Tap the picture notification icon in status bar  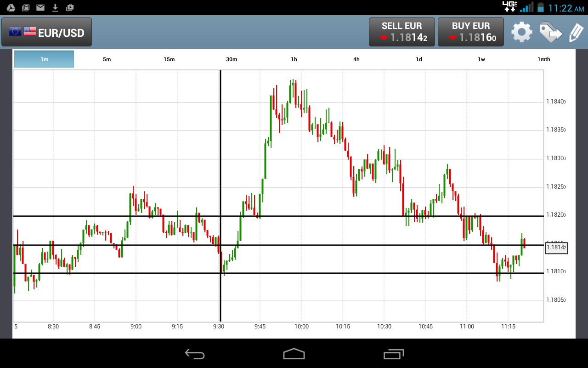(x=26, y=7)
